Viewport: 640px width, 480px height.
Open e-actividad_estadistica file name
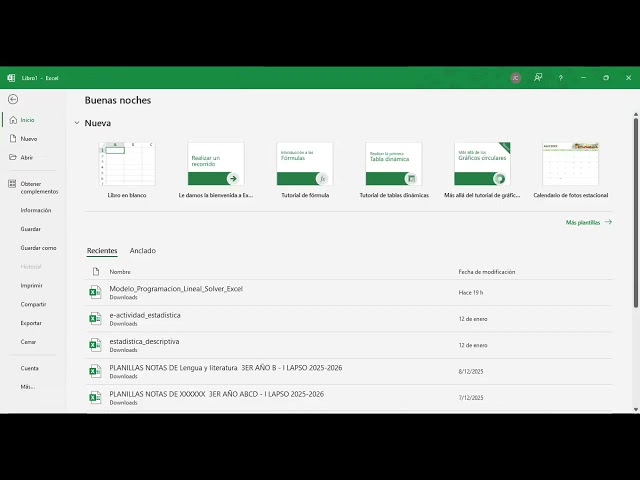coord(145,315)
